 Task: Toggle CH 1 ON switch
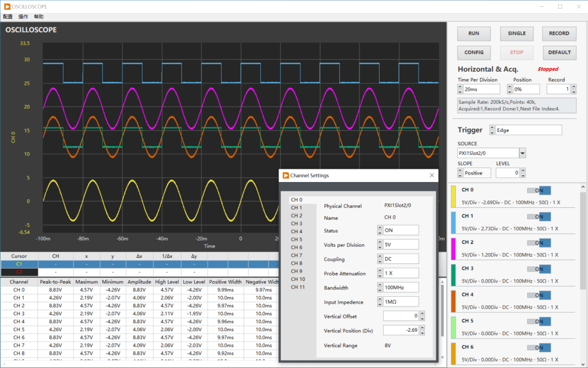pos(539,216)
